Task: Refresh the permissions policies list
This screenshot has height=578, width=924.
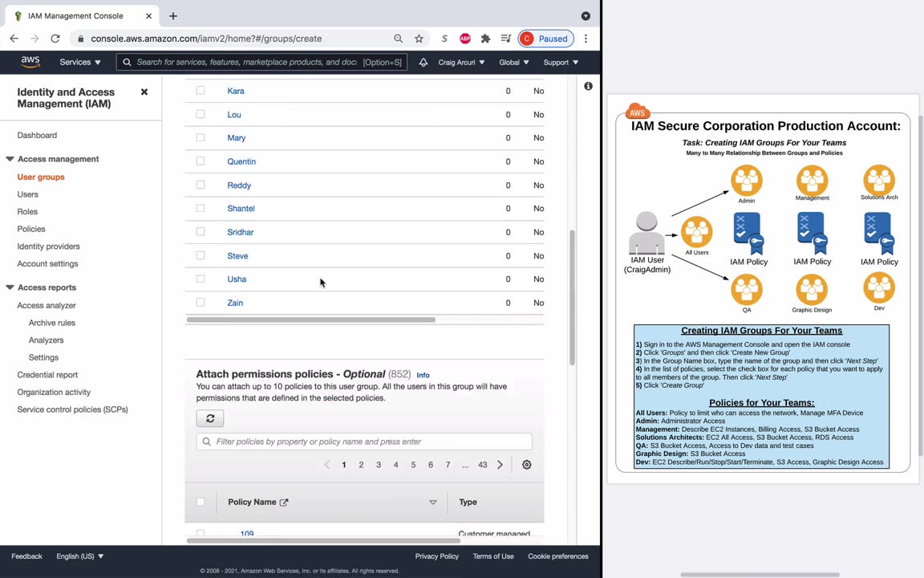Action: [x=210, y=418]
